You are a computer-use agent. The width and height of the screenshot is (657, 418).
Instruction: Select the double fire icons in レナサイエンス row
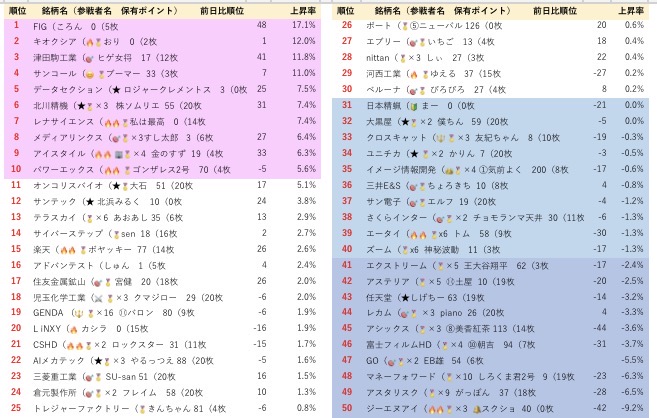111,122
